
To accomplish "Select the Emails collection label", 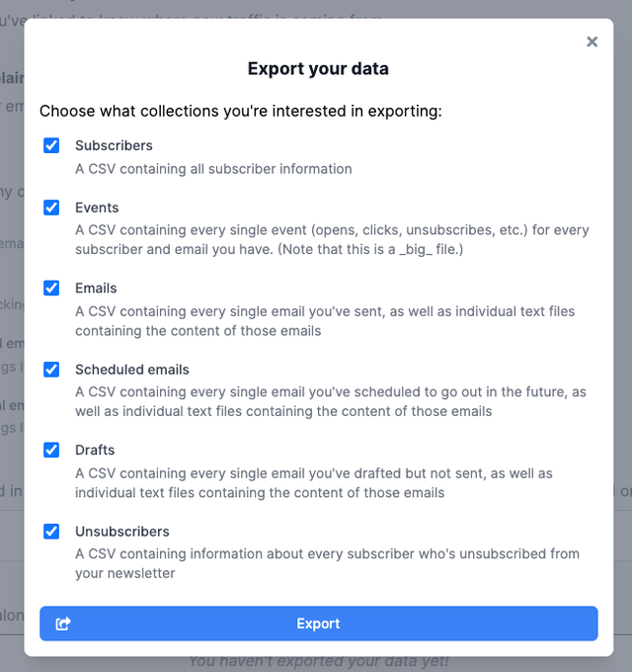I will tap(96, 288).
